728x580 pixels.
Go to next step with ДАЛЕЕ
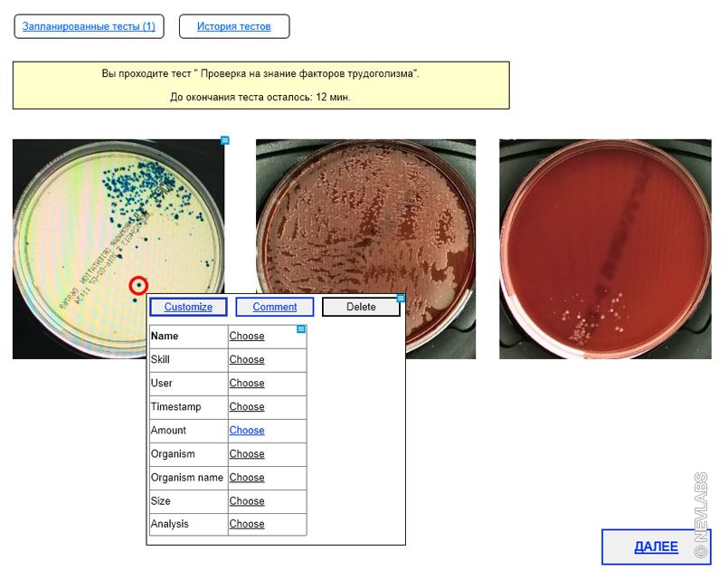pos(656,547)
